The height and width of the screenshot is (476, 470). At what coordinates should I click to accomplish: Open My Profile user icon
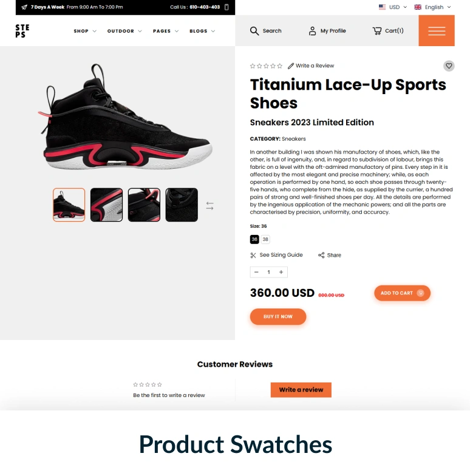tap(312, 31)
